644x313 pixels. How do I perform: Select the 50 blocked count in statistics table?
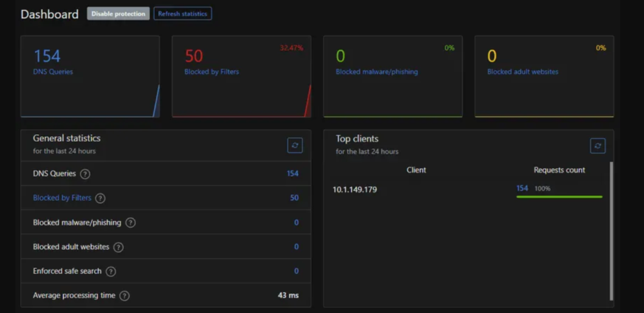tap(294, 198)
